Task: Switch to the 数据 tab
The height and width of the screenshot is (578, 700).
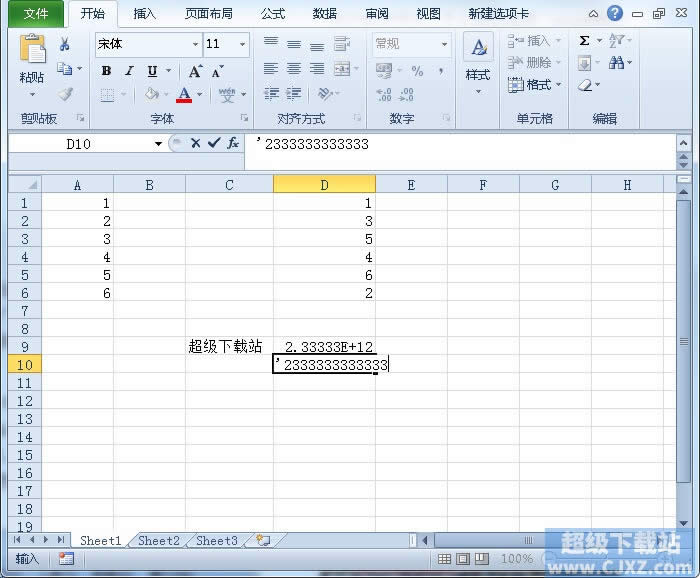Action: click(x=325, y=14)
